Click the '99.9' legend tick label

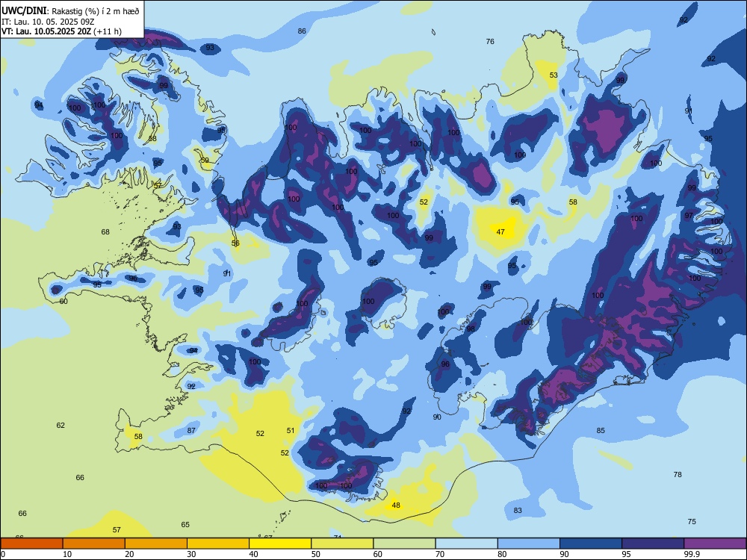(692, 554)
